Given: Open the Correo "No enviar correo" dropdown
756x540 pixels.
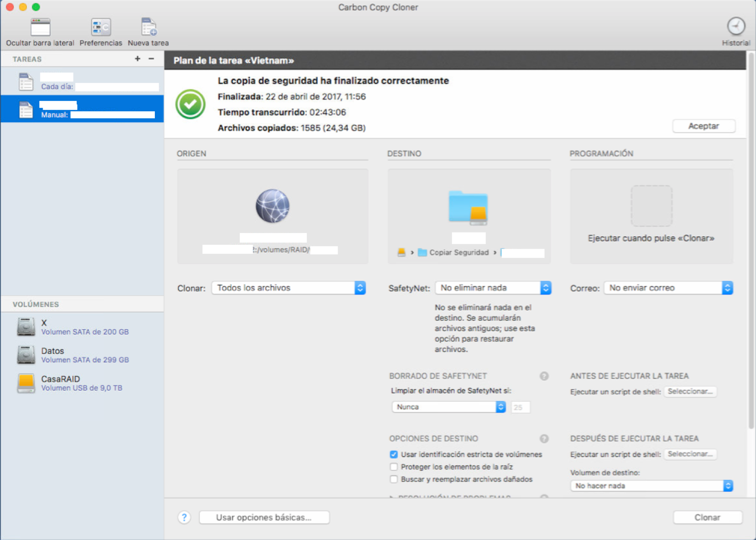Looking at the screenshot, I should point(668,288).
